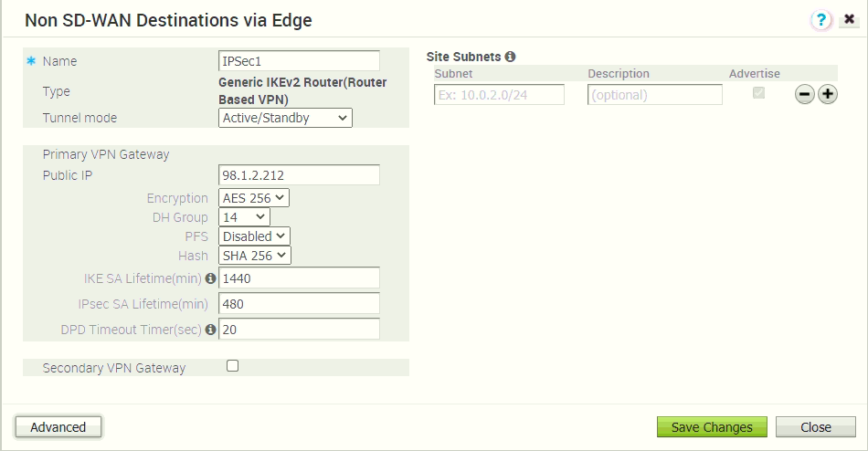868x451 pixels.
Task: Click the Advanced button
Action: click(x=58, y=427)
